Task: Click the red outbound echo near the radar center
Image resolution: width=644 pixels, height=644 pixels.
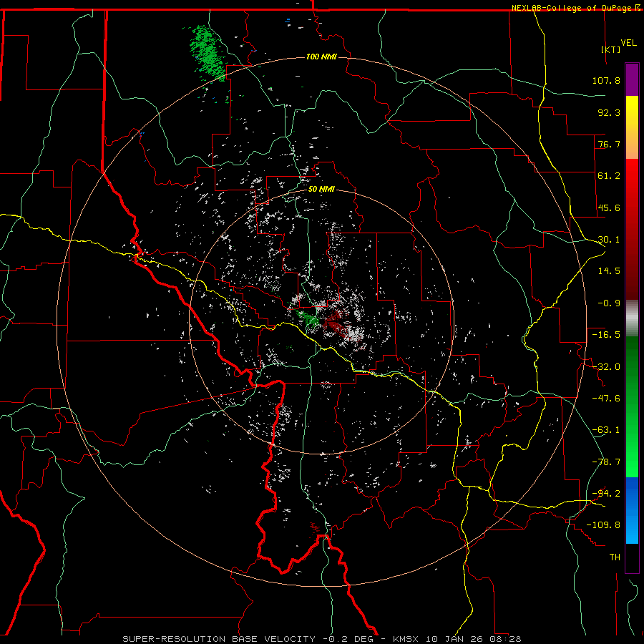Action: (x=333, y=323)
